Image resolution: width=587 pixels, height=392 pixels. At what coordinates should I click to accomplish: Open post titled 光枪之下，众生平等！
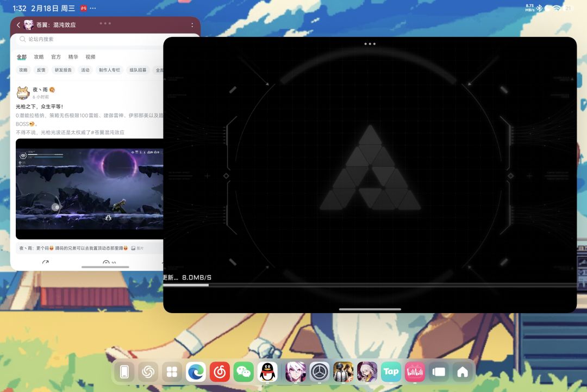tap(40, 107)
